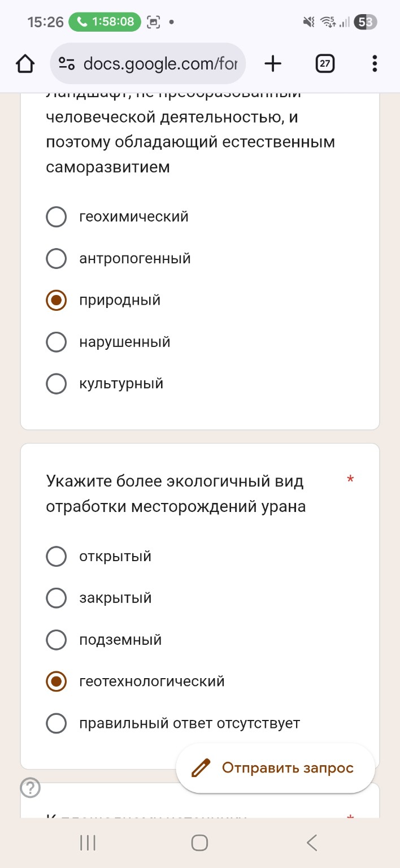The image size is (400, 868).
Task: Deselect the chosen 'природный' option
Action: 56,300
